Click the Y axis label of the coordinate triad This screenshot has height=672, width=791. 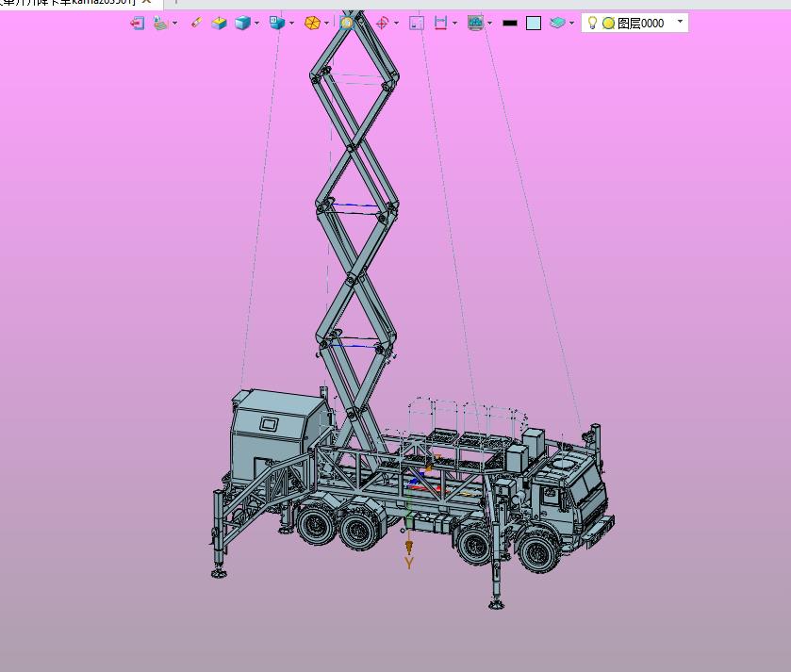pyautogui.click(x=408, y=563)
